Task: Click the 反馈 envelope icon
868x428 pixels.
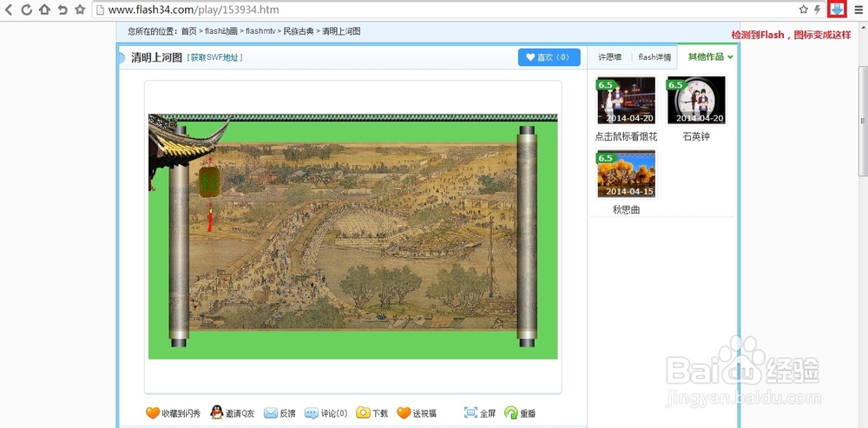Action: [270, 413]
